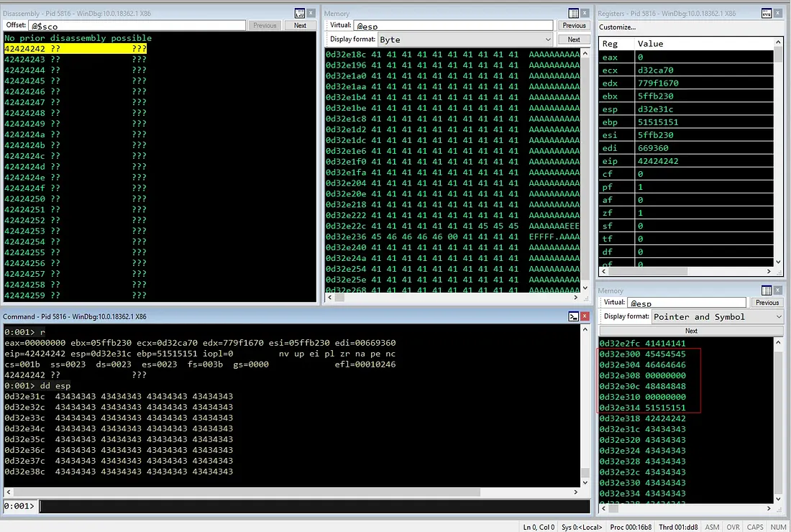The image size is (791, 532).
Task: Click the CAPS indicator in status bar
Action: pyautogui.click(x=754, y=527)
